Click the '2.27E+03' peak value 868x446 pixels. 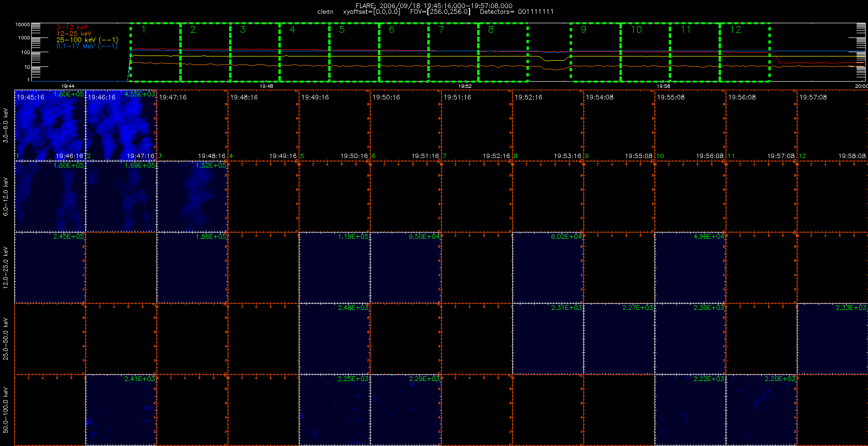[637, 307]
